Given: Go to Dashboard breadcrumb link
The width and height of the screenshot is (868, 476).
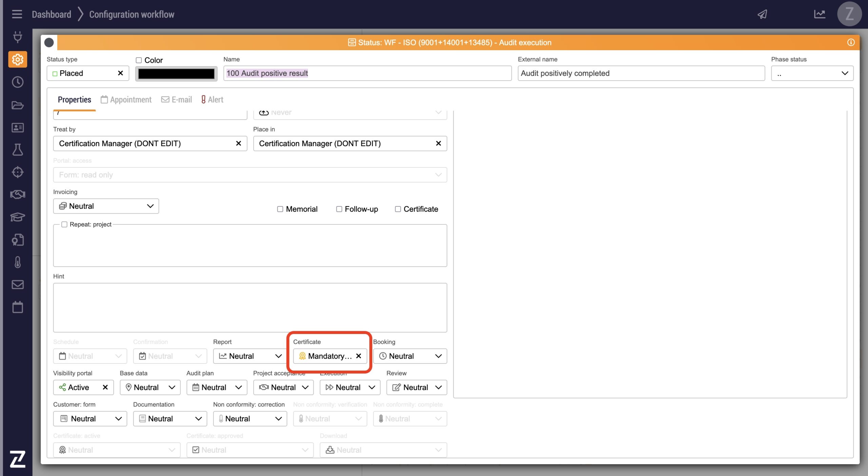Looking at the screenshot, I should point(52,14).
